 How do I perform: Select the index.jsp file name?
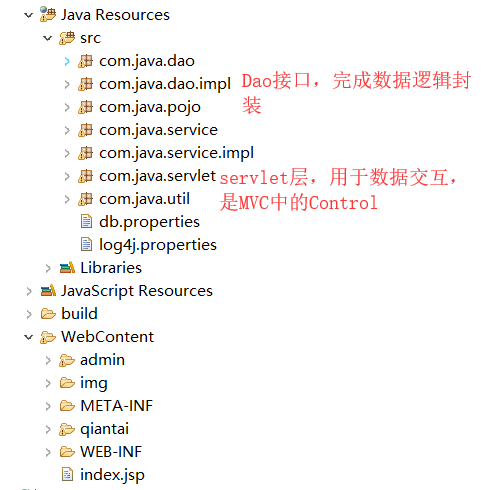pos(112,476)
